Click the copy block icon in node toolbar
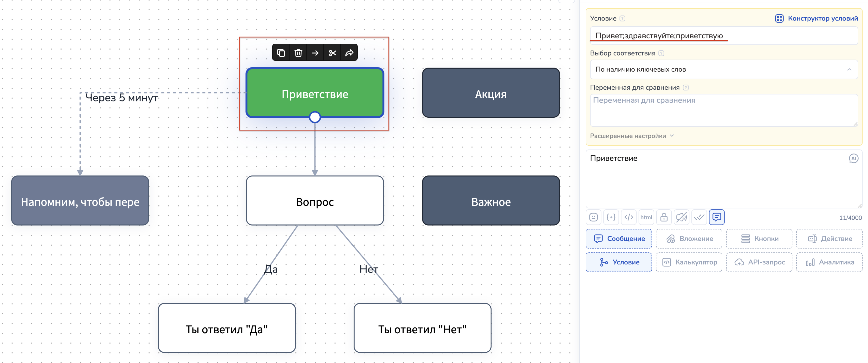The image size is (868, 363). [x=281, y=53]
